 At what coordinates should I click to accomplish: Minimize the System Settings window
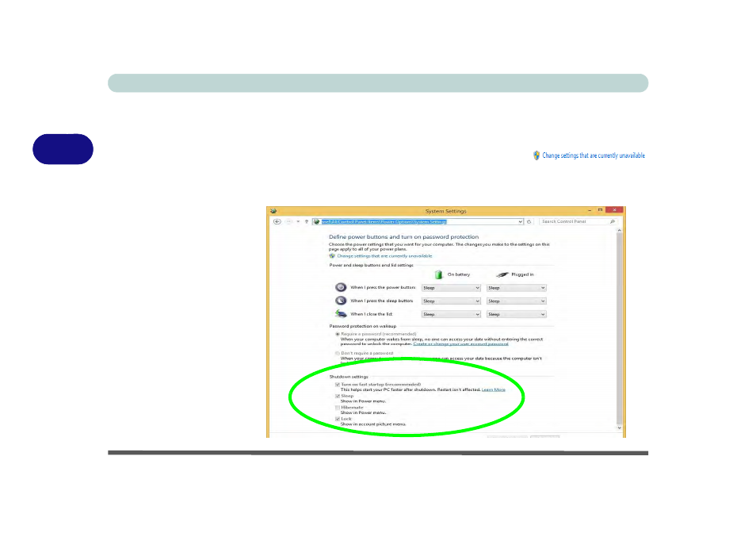[590, 210]
